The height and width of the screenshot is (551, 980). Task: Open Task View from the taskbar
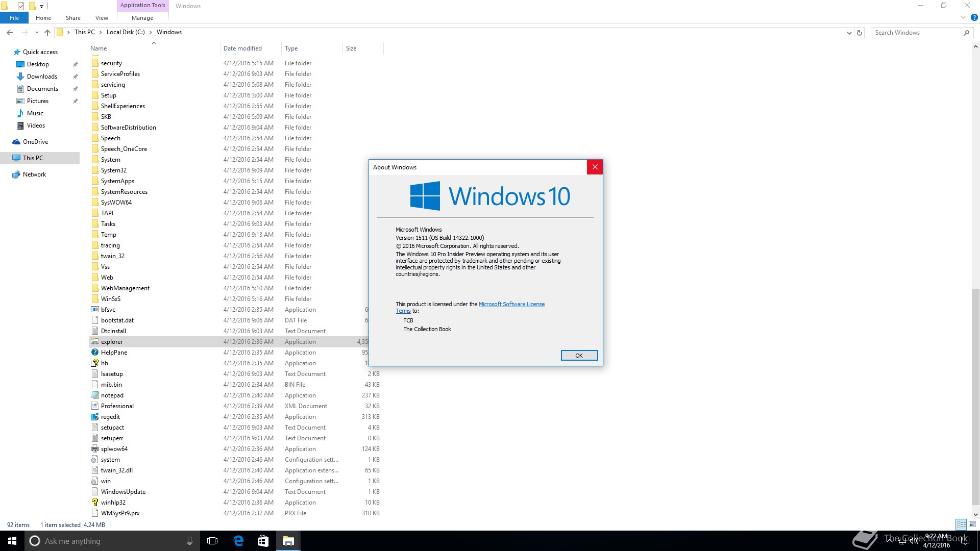pos(212,541)
